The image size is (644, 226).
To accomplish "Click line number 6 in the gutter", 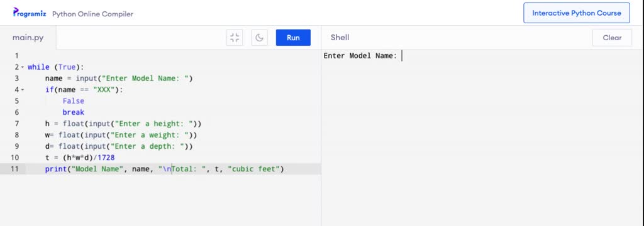I will click(x=16, y=112).
